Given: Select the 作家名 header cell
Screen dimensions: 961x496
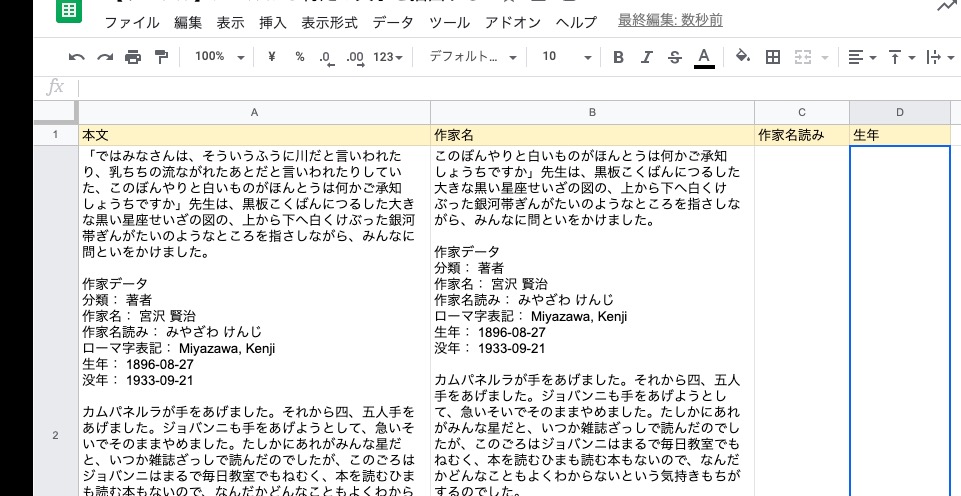Looking at the screenshot, I should coord(592,135).
